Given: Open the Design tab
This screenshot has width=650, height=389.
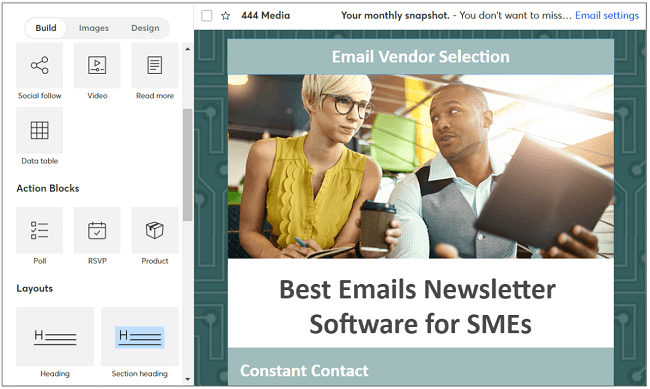Looking at the screenshot, I should [x=145, y=28].
